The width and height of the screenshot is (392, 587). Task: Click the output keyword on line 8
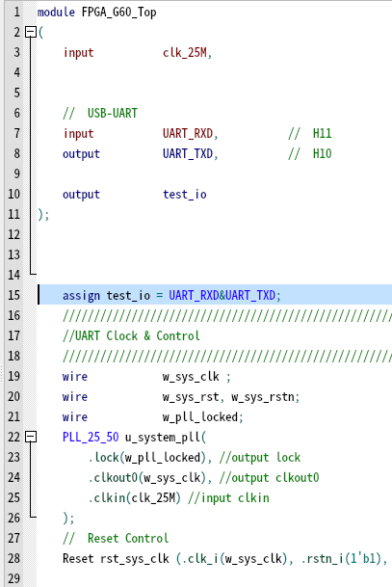(81, 153)
